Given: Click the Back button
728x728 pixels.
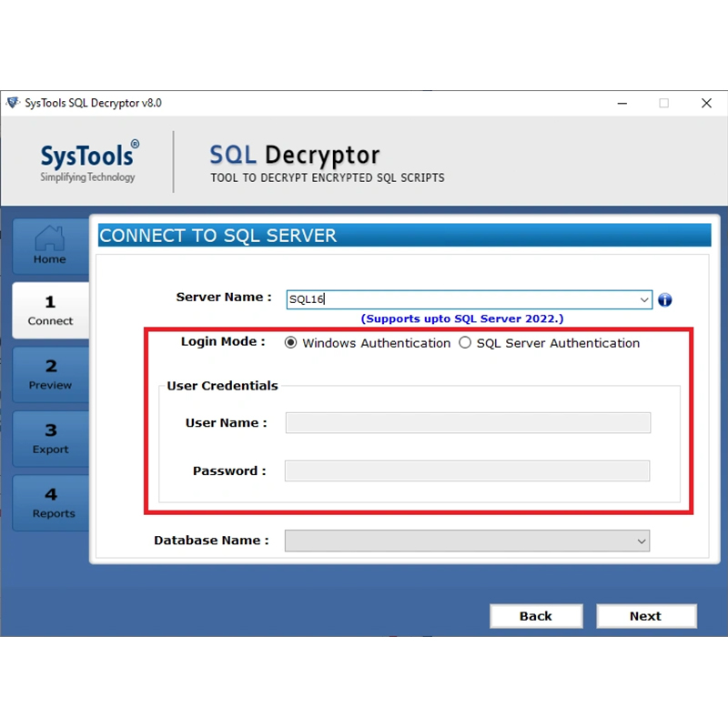Looking at the screenshot, I should coord(536,616).
